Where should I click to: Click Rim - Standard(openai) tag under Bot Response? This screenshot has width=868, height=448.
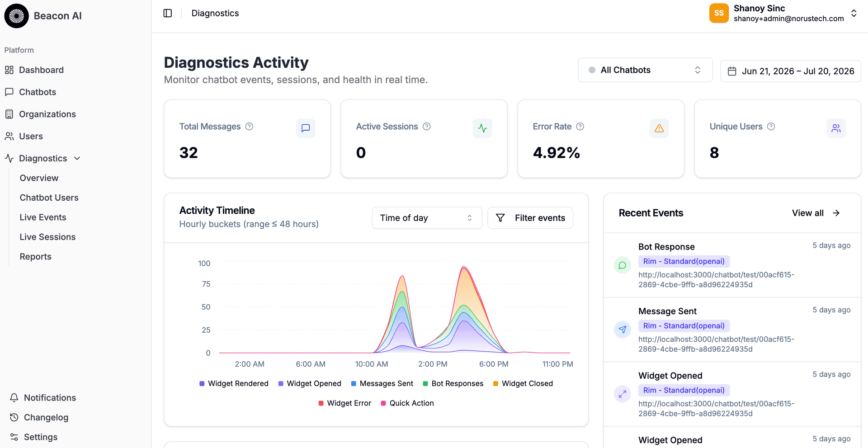tap(684, 261)
